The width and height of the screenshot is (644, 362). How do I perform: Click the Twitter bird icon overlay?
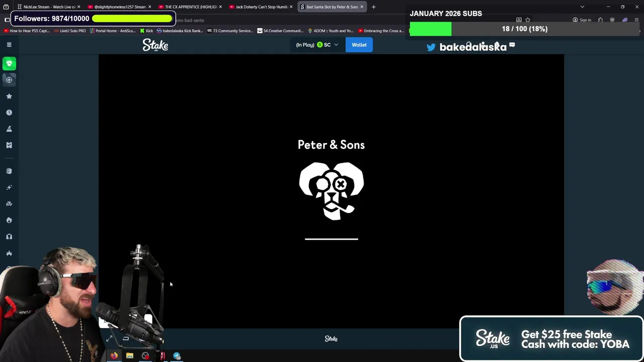pos(431,47)
